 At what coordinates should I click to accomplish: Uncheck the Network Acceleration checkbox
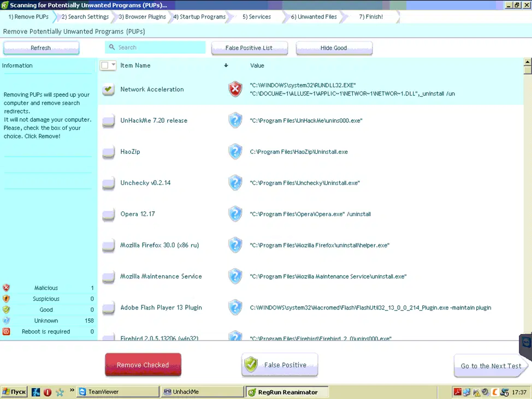point(108,89)
